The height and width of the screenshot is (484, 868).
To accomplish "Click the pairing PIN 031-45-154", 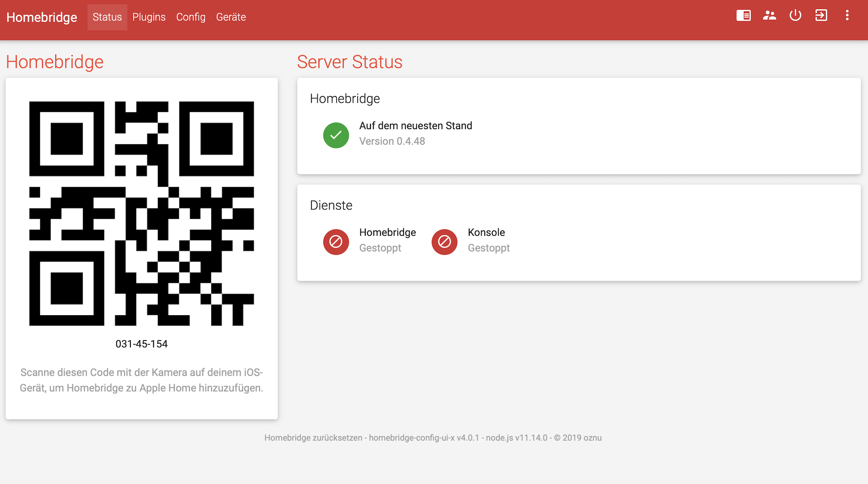I will [142, 344].
